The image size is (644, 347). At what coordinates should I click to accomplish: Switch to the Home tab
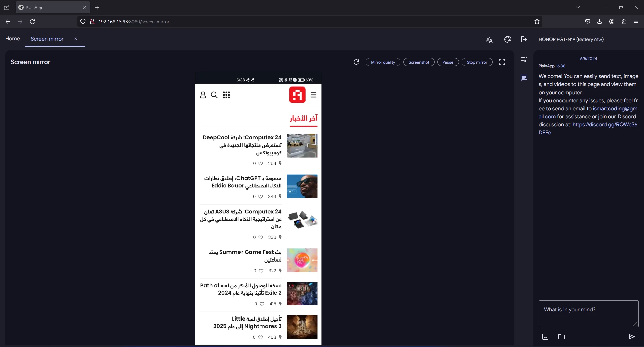(x=13, y=39)
